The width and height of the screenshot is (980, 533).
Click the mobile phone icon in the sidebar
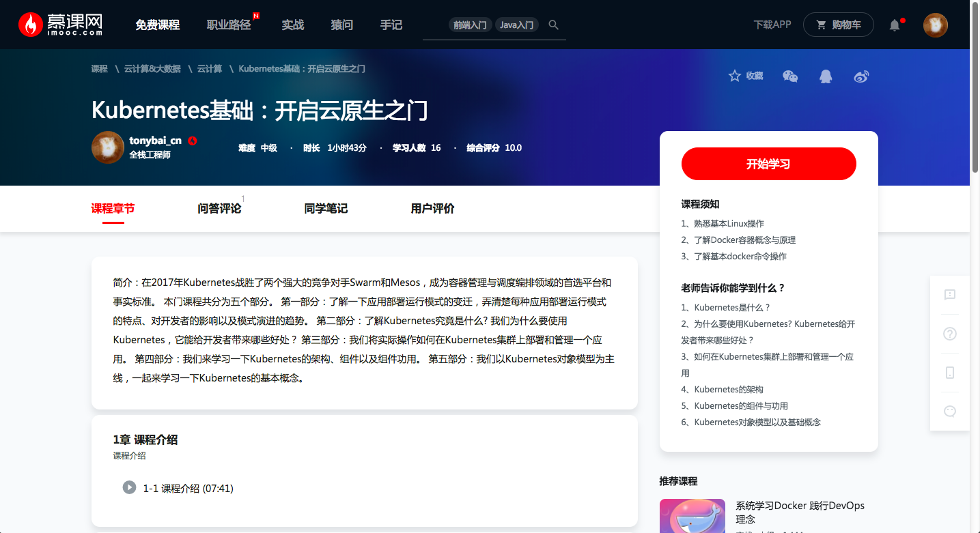[x=949, y=373]
